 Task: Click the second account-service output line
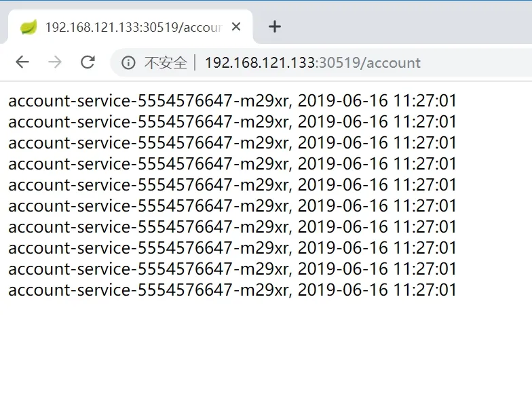pyautogui.click(x=232, y=122)
